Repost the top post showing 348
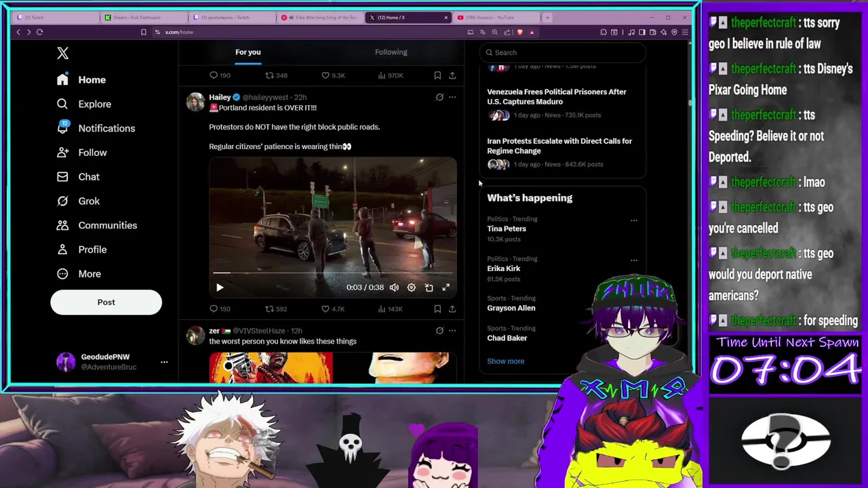The width and height of the screenshot is (868, 488). [276, 75]
